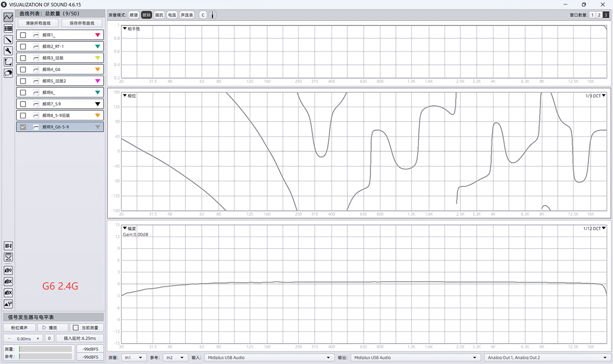
Task: Open the wrench settings icon
Action: 8,51
